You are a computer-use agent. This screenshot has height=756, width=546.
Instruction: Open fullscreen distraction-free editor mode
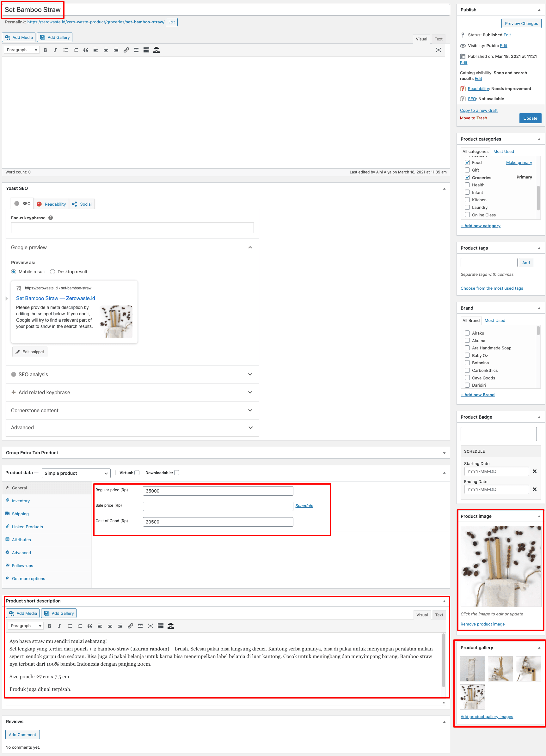tap(438, 50)
